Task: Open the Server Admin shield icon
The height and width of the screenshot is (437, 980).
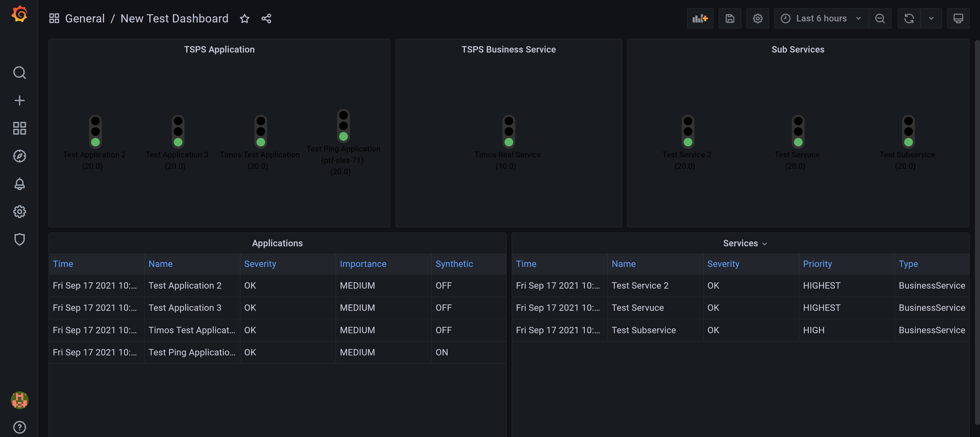Action: tap(19, 239)
